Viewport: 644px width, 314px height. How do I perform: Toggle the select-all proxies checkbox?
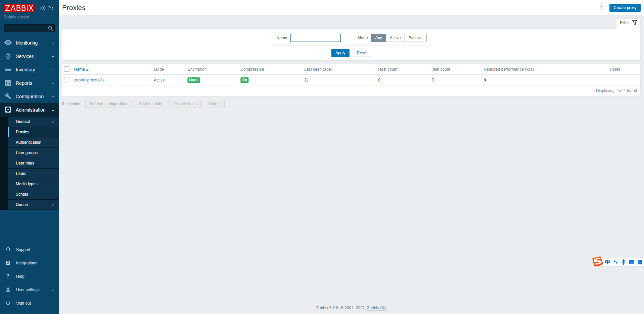[67, 69]
